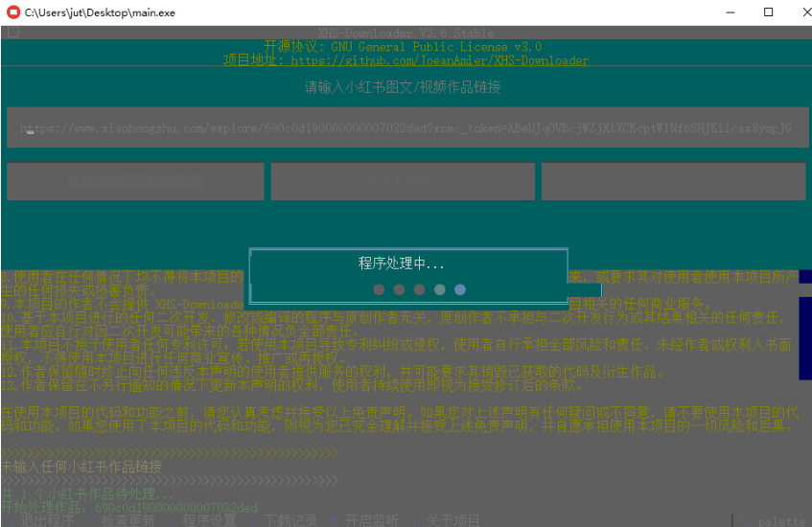Minimize the main.exe window
The height and width of the screenshot is (527, 812).
(x=731, y=12)
